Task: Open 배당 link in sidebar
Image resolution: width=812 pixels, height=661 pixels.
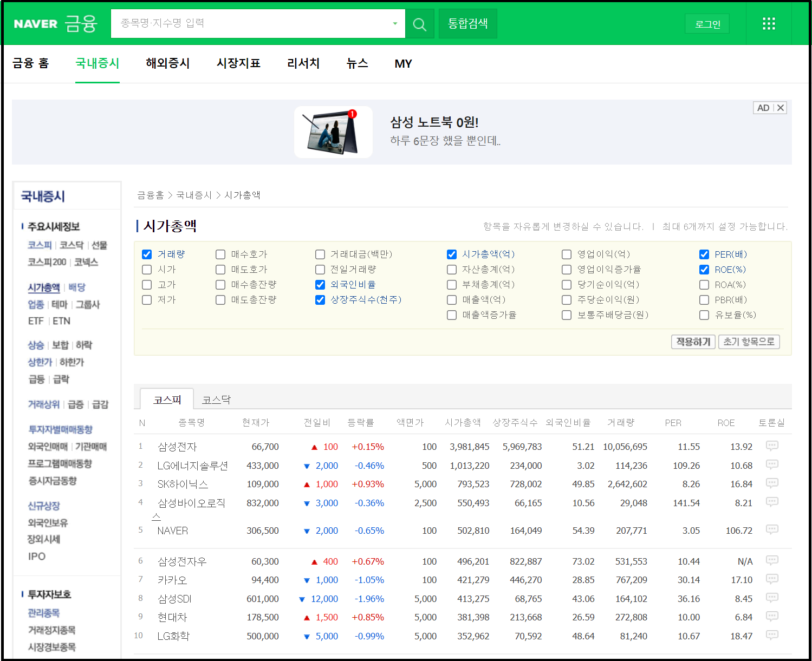Action: 77,287
